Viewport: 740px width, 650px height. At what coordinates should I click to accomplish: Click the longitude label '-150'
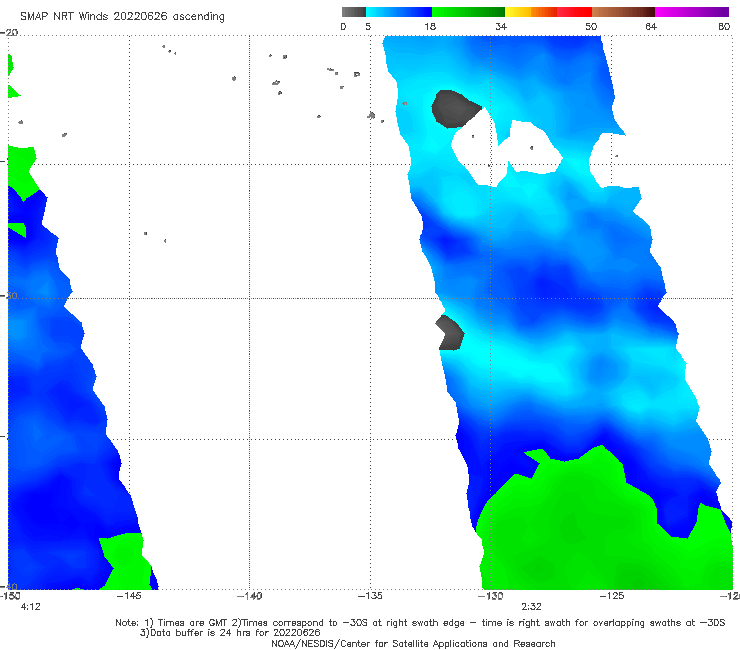click(10, 596)
